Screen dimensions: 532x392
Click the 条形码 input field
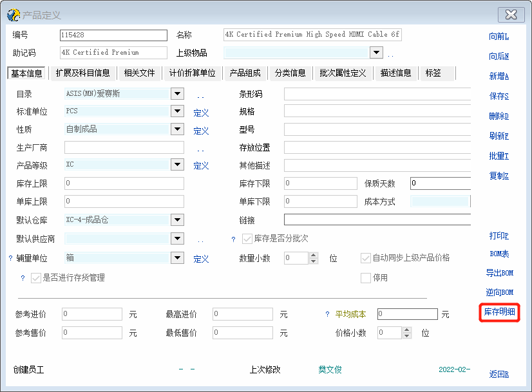pyautogui.click(x=377, y=94)
